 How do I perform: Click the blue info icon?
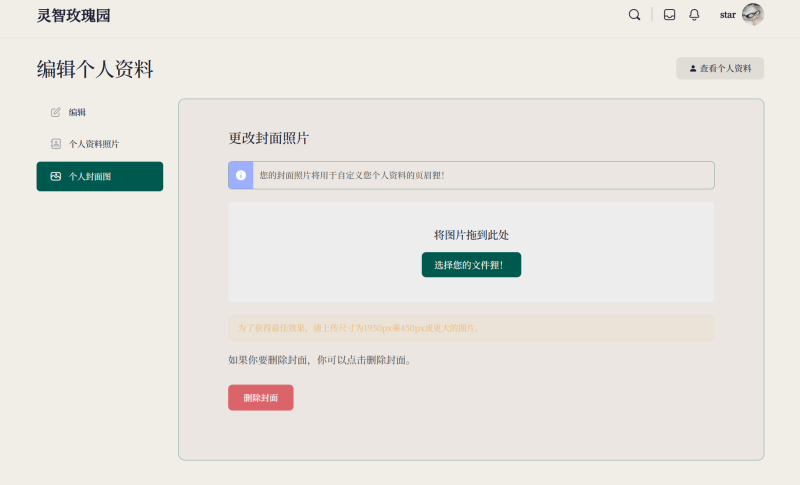pos(241,175)
